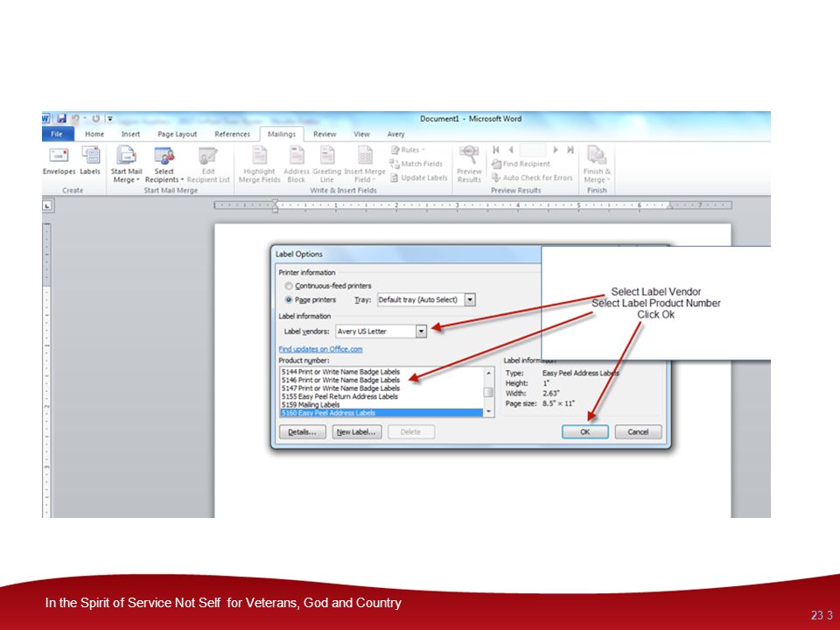
Task: Open Customize Quick Access Toolbar arrow
Action: coord(110,119)
